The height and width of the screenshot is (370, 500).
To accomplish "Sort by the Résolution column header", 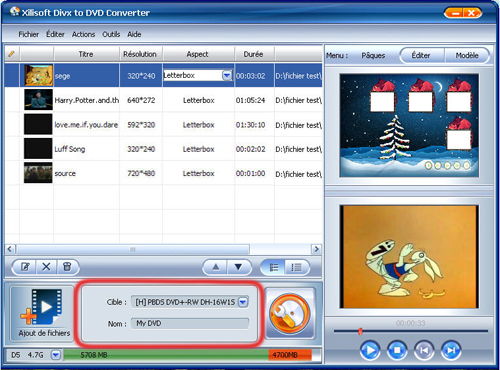I will tap(141, 54).
